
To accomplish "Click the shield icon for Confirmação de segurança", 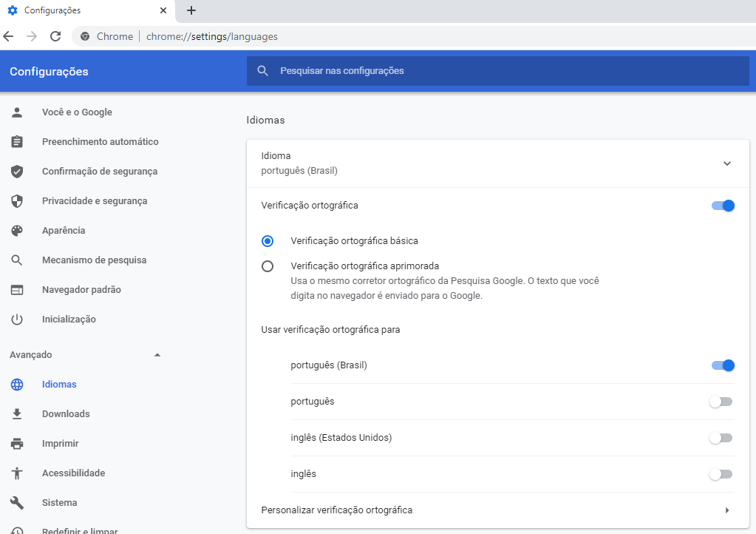I will 17,172.
